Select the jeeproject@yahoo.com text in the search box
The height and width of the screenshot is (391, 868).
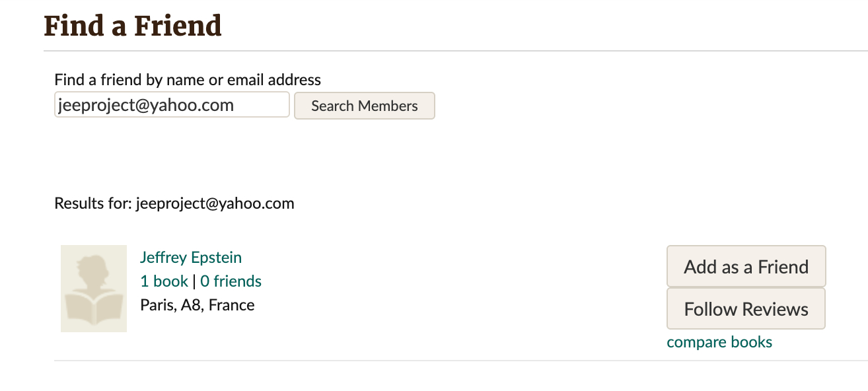pyautogui.click(x=146, y=105)
